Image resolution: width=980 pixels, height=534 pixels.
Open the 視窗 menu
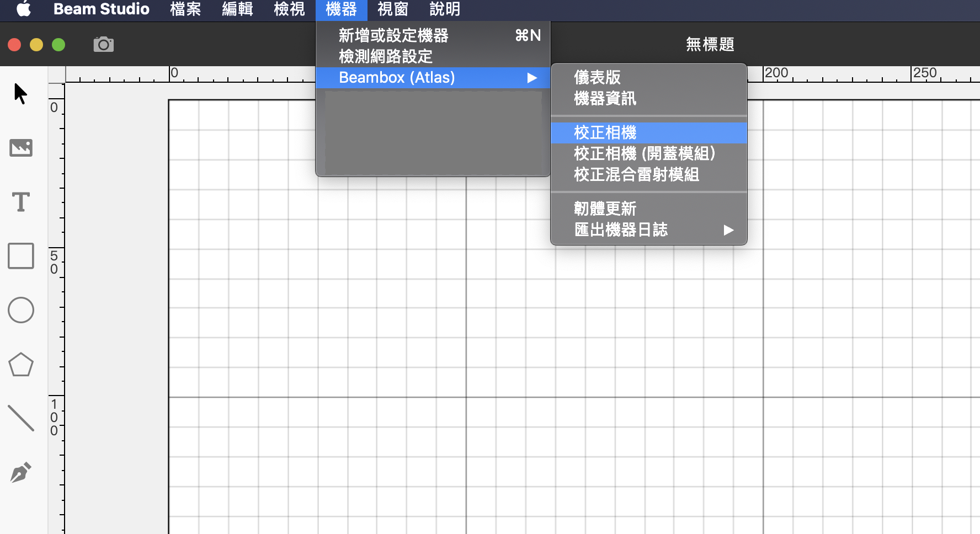[x=393, y=9]
